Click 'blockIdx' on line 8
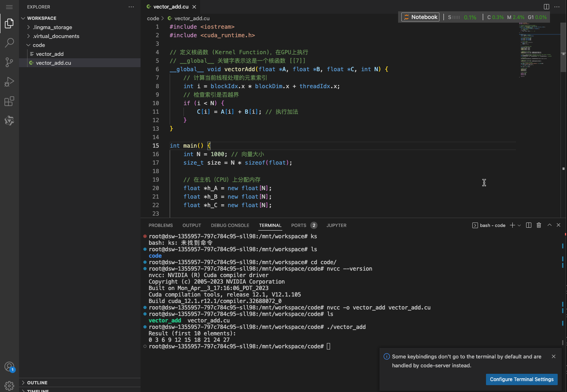567x392 pixels. (224, 86)
